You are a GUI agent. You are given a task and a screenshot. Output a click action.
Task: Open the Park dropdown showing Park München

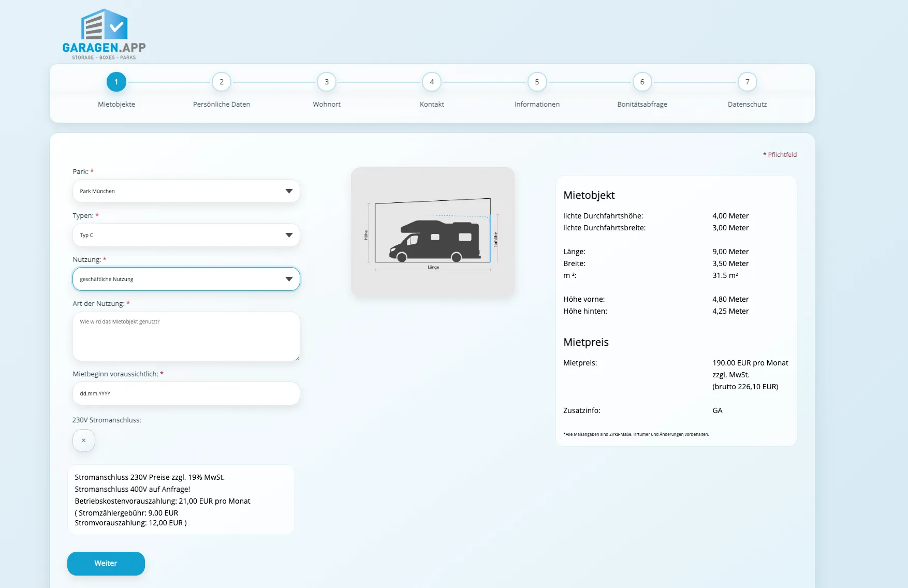tap(186, 191)
